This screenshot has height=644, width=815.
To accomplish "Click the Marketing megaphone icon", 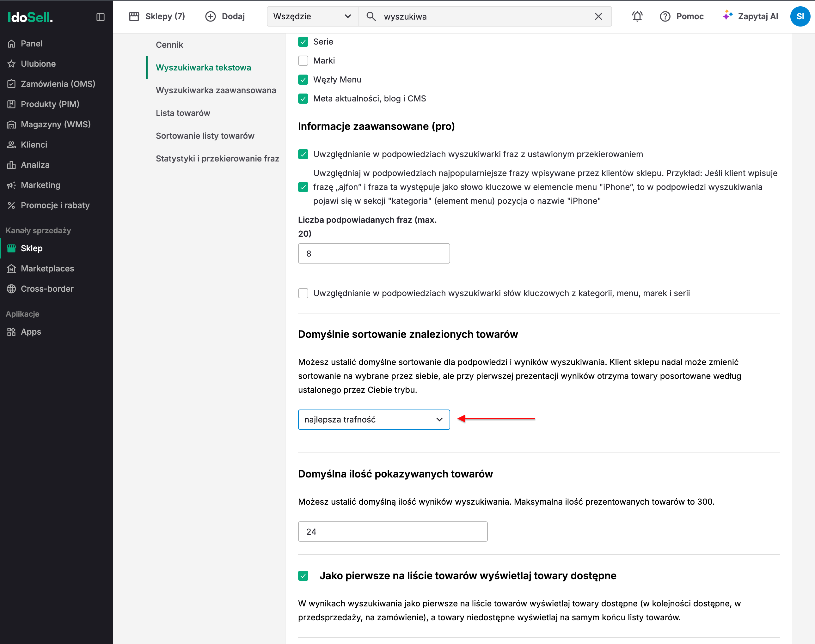I will (x=11, y=185).
